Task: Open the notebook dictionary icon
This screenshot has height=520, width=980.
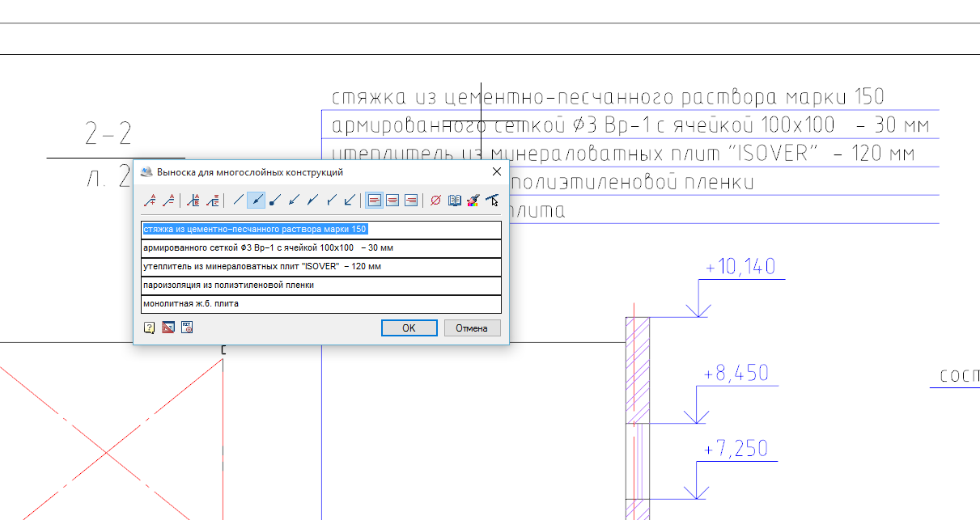Action: [x=454, y=200]
